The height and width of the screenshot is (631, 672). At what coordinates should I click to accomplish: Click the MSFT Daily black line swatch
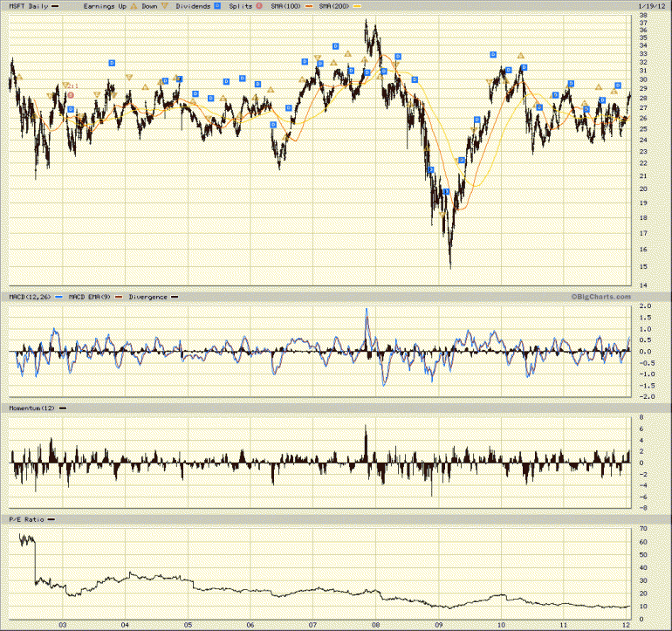(x=55, y=6)
